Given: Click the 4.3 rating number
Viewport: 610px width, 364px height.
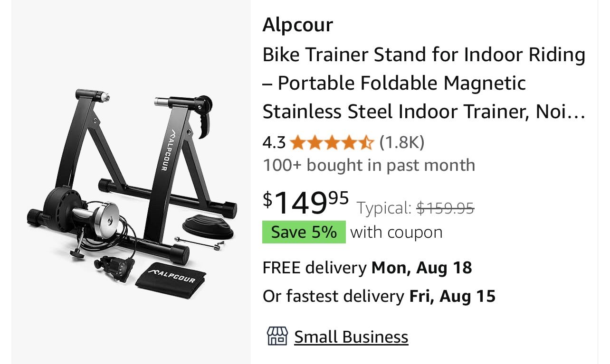Looking at the screenshot, I should 274,142.
